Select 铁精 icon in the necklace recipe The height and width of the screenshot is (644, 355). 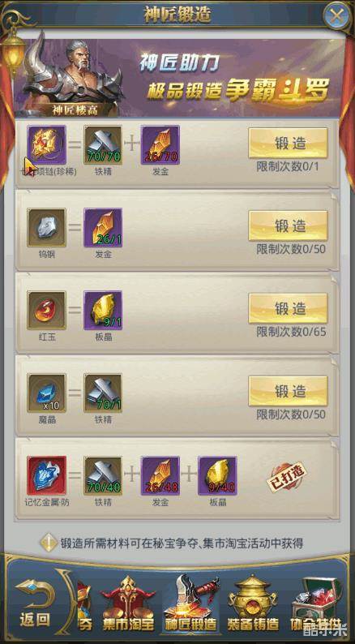point(103,145)
